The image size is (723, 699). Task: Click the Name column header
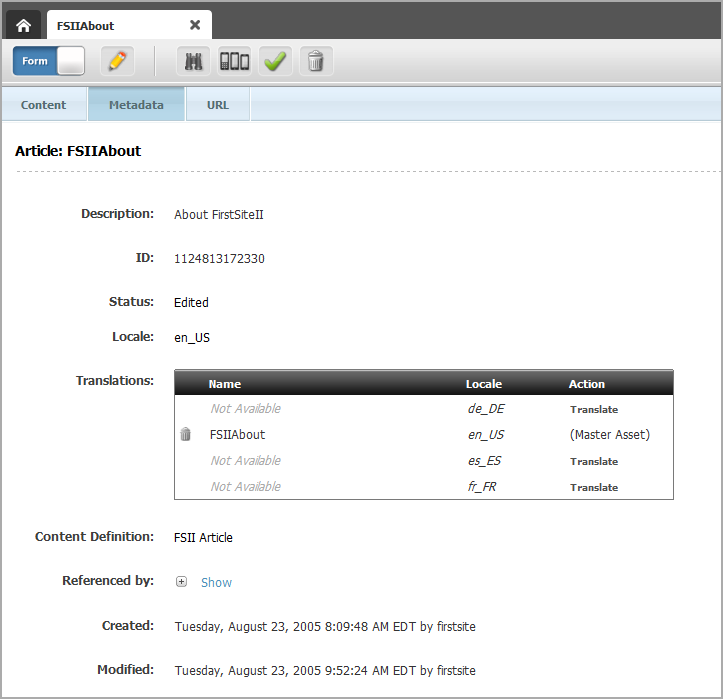point(225,384)
